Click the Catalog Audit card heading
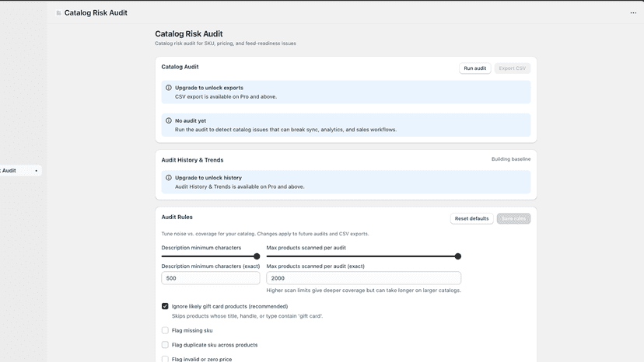644x362 pixels. pos(180,67)
